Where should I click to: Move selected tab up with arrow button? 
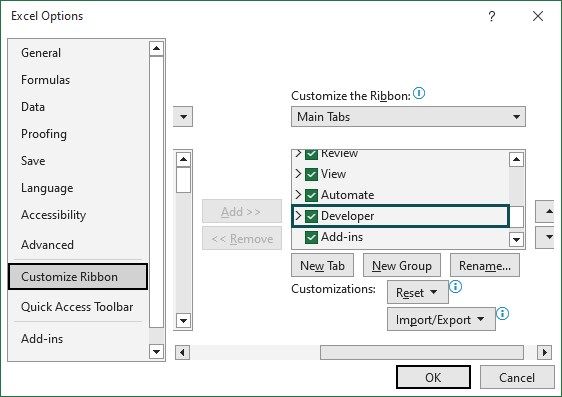(546, 212)
